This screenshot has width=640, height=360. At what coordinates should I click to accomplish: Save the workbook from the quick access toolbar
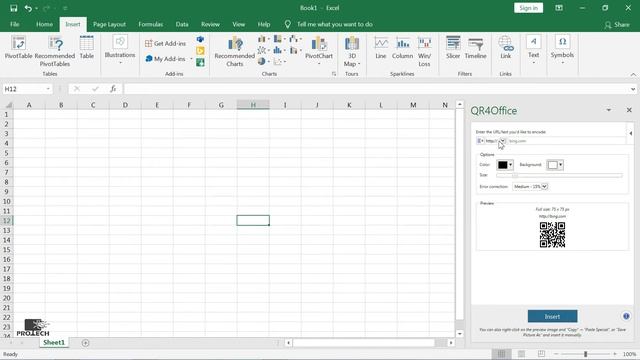pyautogui.click(x=13, y=8)
